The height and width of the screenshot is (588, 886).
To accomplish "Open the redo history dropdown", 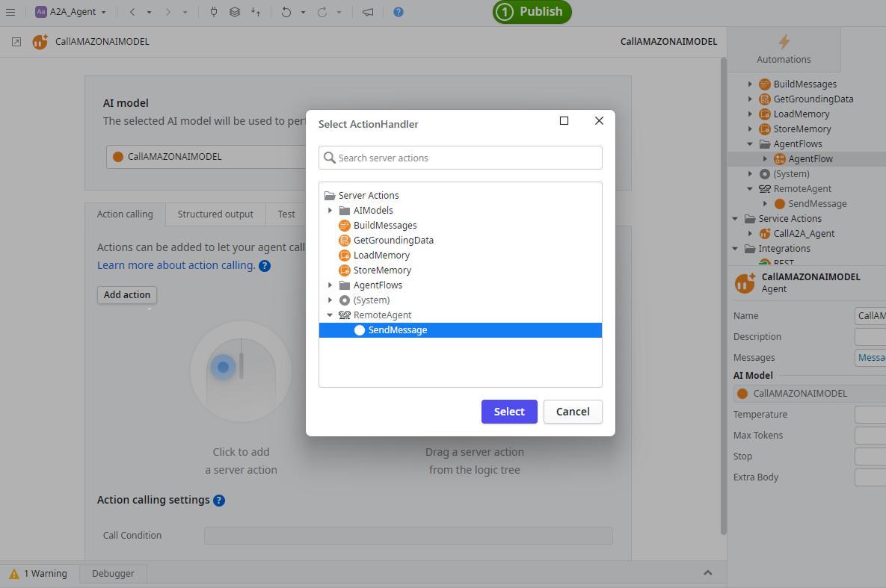I will pos(339,12).
